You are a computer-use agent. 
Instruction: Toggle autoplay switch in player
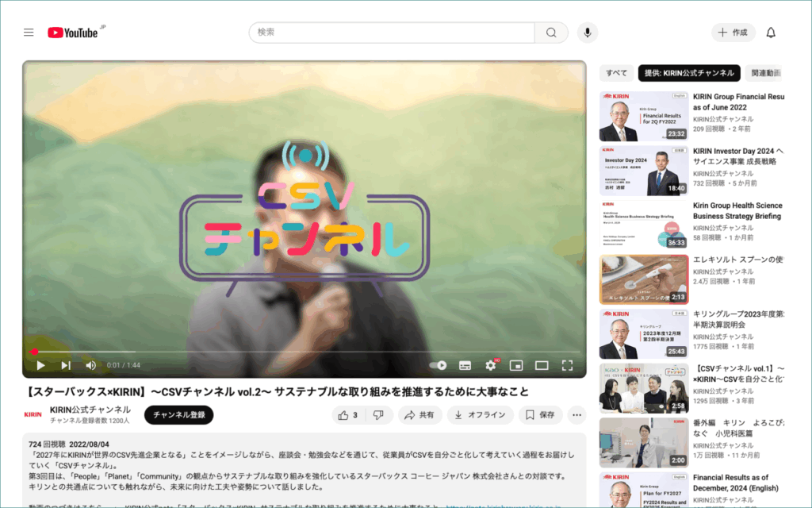pyautogui.click(x=438, y=365)
